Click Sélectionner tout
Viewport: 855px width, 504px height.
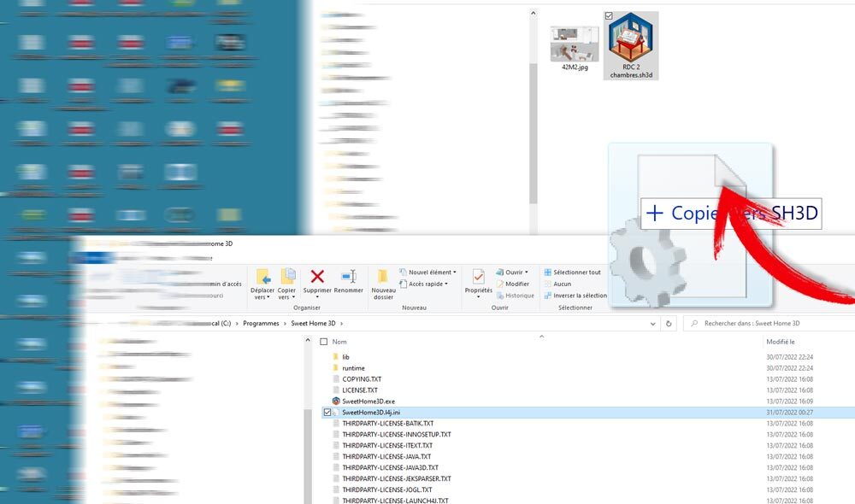[572, 272]
